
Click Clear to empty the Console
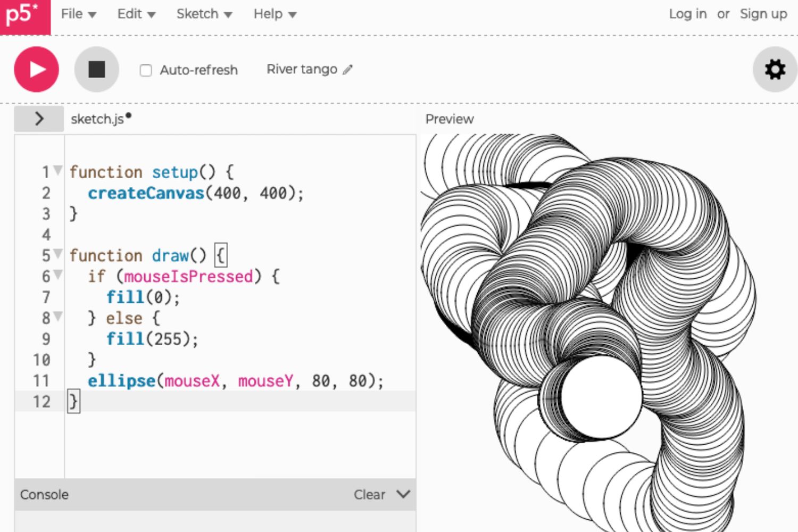[369, 494]
